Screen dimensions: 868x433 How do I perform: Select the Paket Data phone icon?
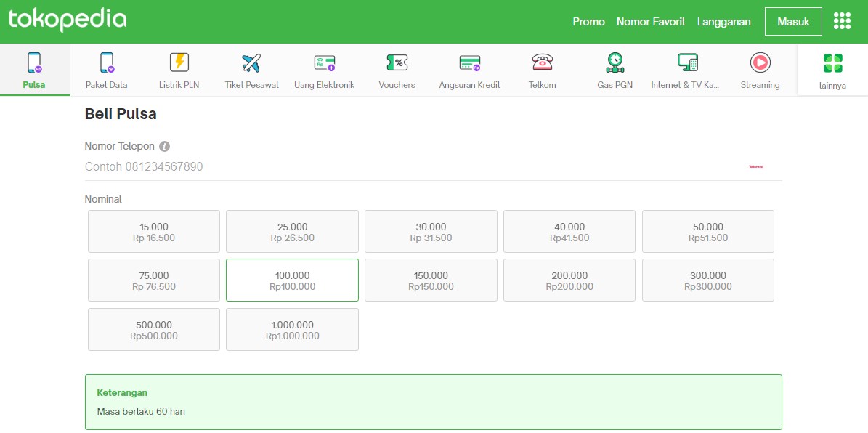click(x=107, y=62)
